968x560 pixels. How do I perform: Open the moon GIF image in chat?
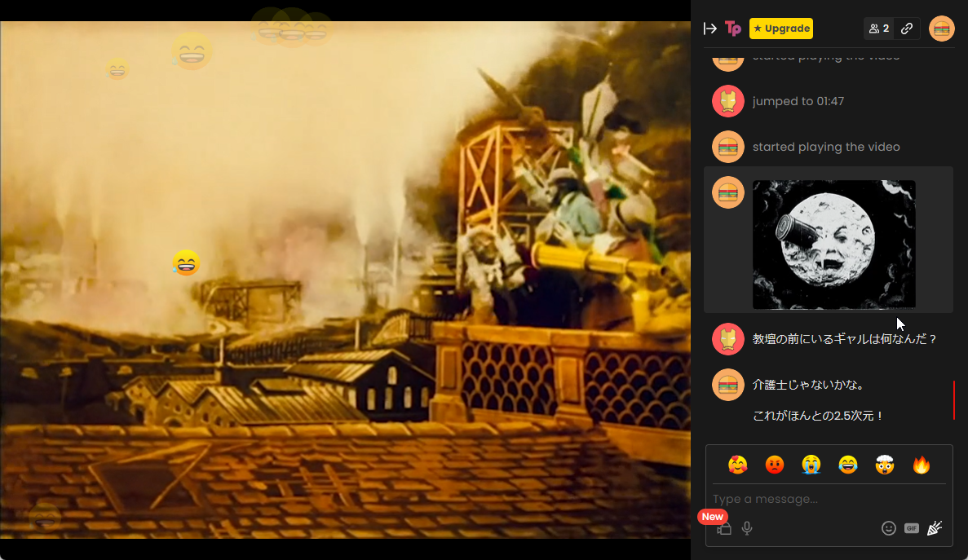(x=834, y=245)
